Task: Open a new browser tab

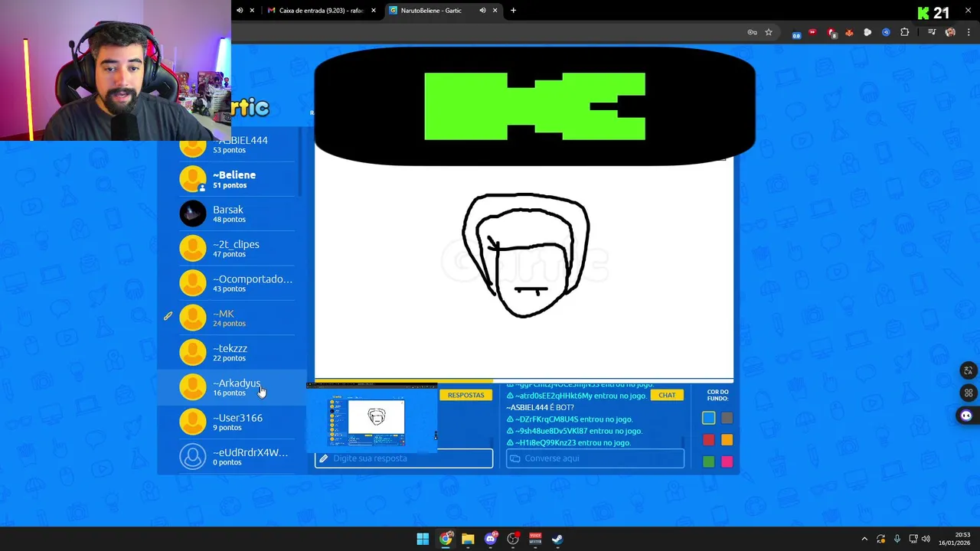Action: [x=513, y=11]
